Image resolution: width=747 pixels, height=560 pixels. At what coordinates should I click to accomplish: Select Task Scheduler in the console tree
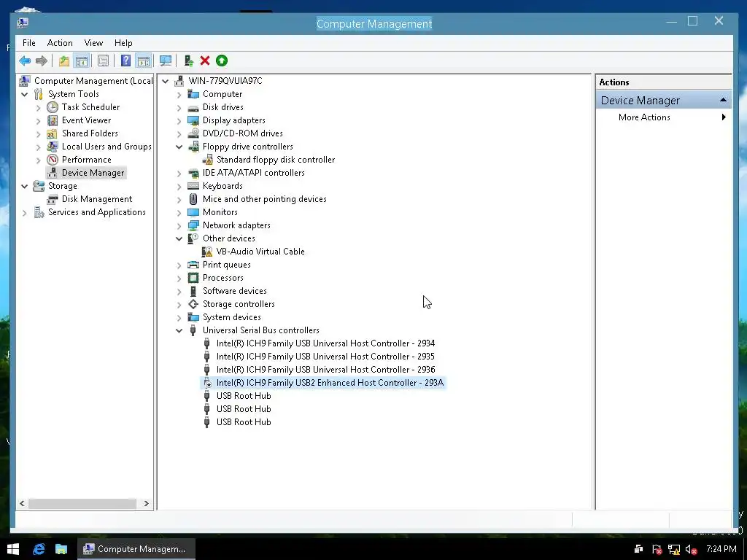coord(90,107)
